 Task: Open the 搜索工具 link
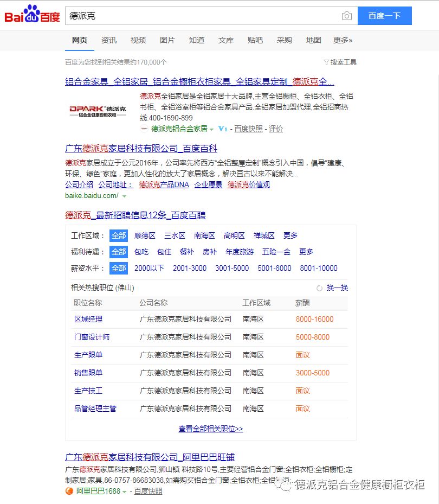tap(343, 62)
